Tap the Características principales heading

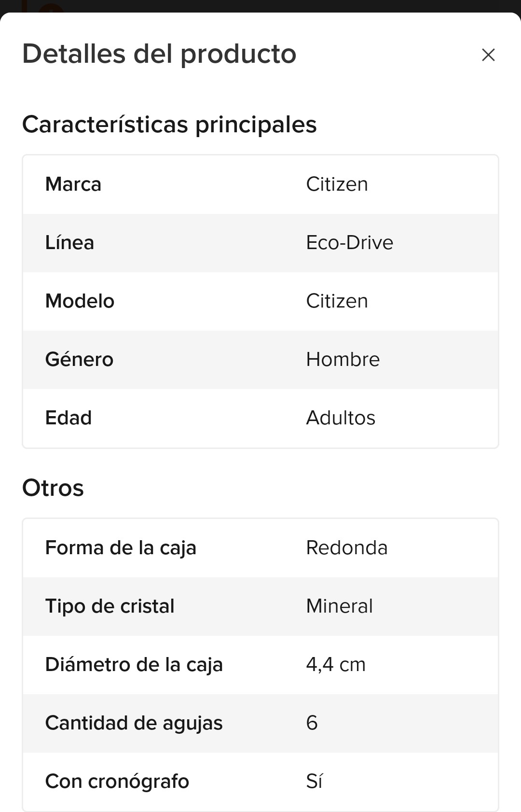click(x=169, y=125)
